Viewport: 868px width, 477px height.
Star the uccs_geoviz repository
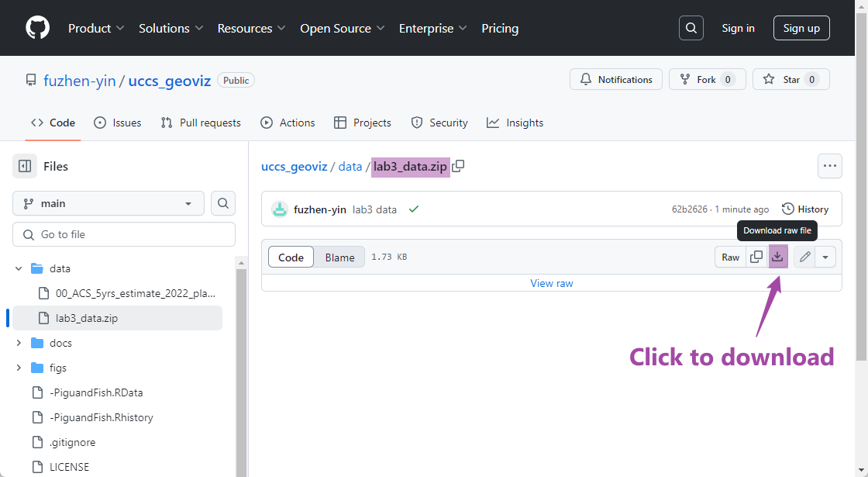pyautogui.click(x=791, y=79)
